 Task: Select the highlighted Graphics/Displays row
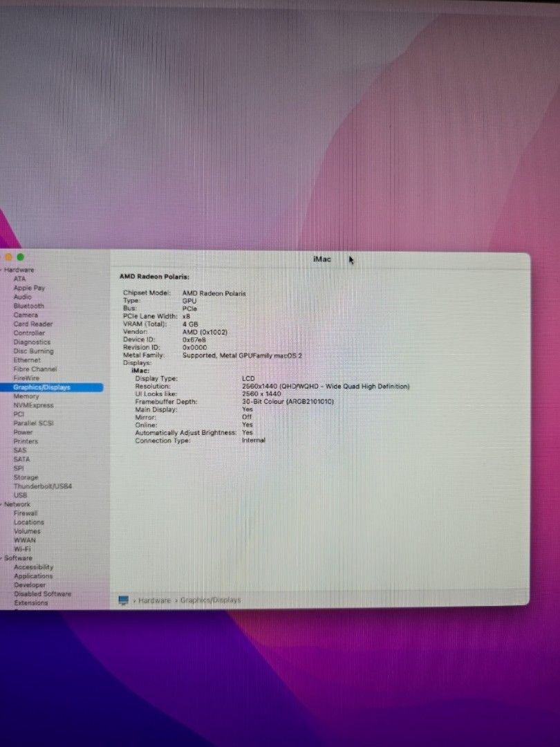pos(51,387)
